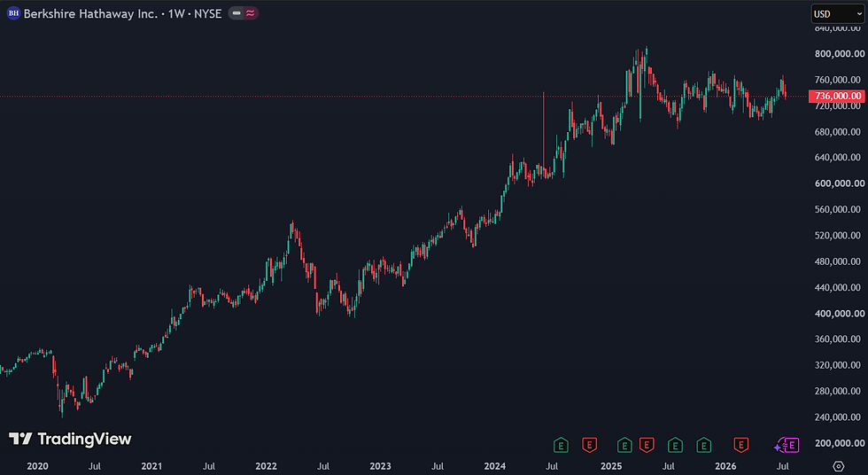Click the 280,000.00 price axis label

(840, 391)
